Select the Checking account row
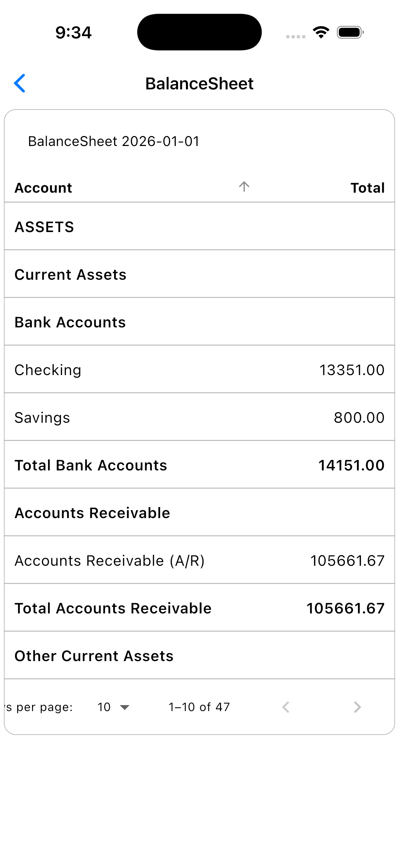The image size is (399, 868). pyautogui.click(x=199, y=370)
